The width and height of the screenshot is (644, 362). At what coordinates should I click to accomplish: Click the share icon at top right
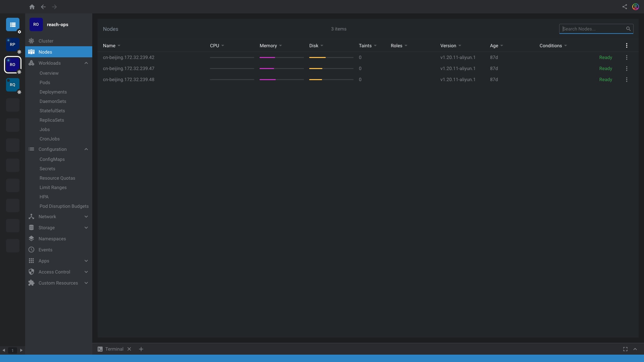click(x=625, y=7)
